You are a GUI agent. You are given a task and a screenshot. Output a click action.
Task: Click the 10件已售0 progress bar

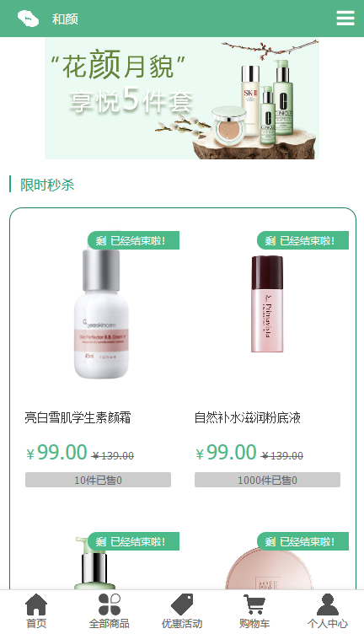(x=99, y=480)
